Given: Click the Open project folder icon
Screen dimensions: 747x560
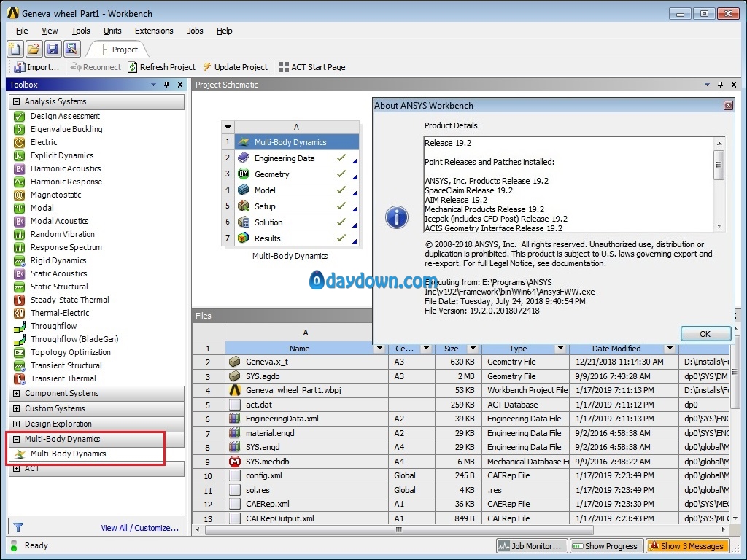Looking at the screenshot, I should coord(34,49).
